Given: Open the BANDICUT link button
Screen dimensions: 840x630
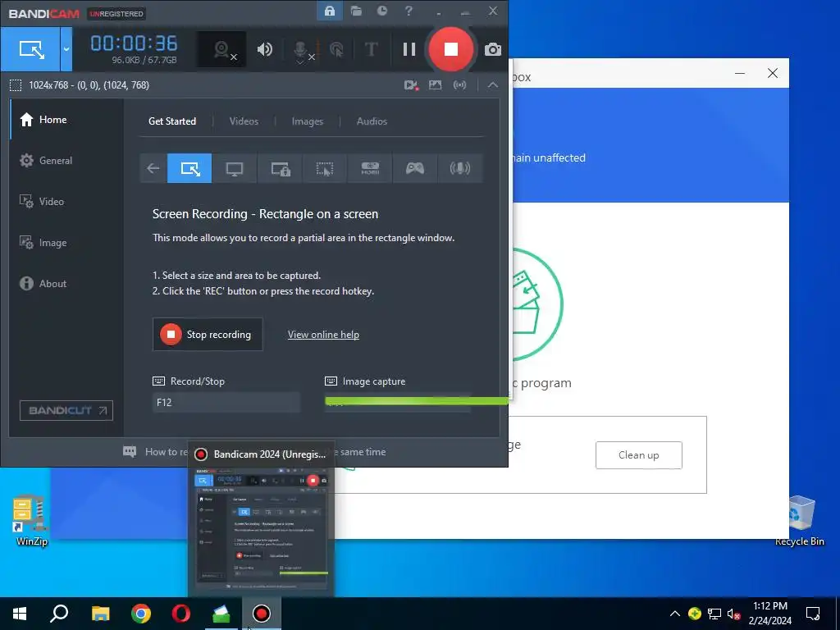Looking at the screenshot, I should (x=66, y=410).
